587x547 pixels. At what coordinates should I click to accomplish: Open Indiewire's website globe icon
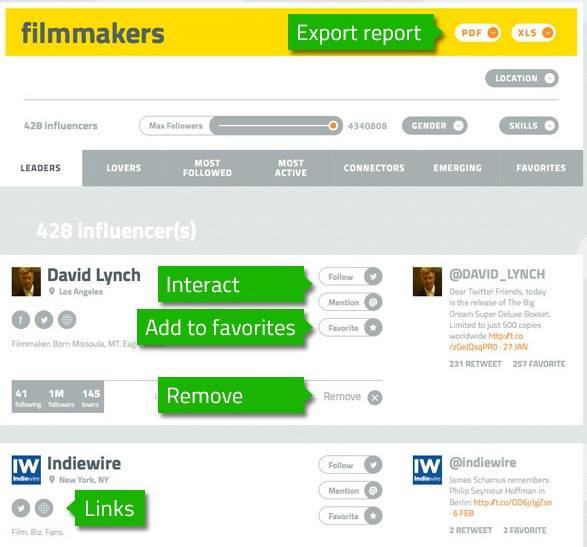(44, 508)
